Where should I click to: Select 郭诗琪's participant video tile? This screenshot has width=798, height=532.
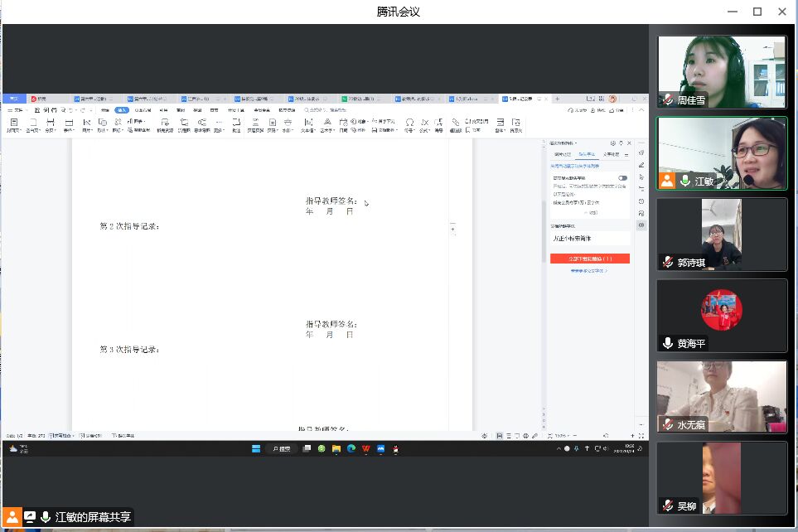(721, 235)
